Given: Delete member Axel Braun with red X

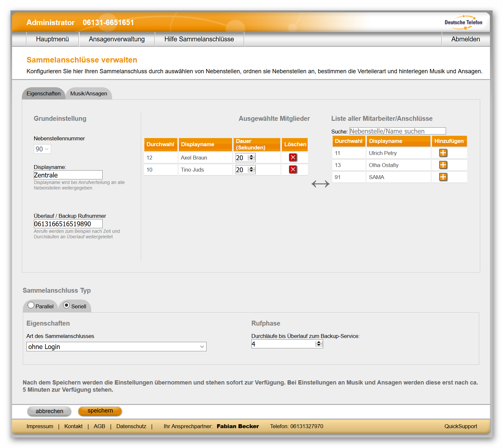Looking at the screenshot, I should (293, 158).
